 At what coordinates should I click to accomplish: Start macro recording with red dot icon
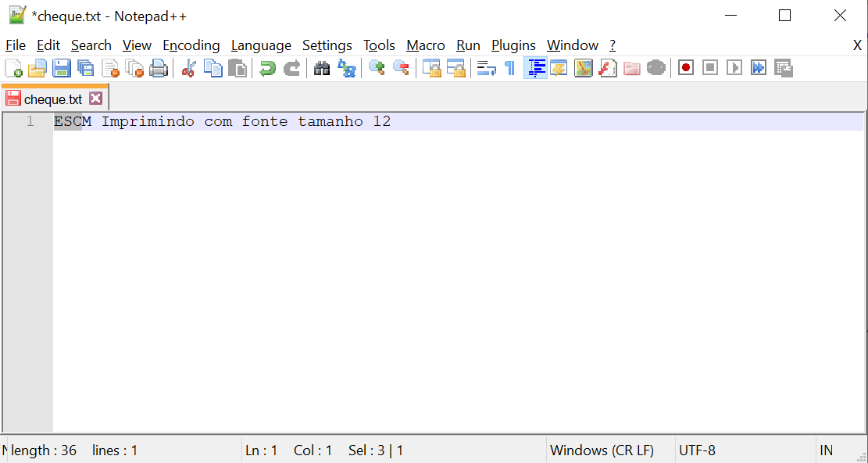(686, 68)
